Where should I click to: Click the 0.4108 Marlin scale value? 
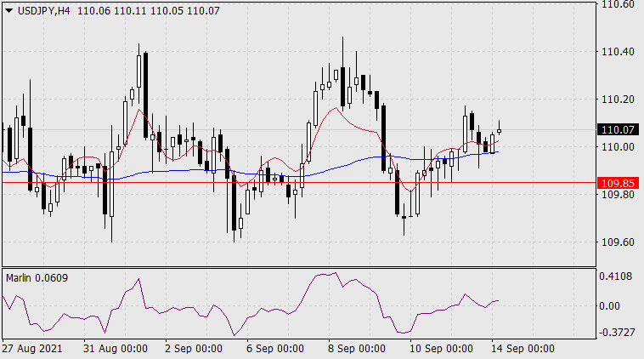tap(617, 276)
